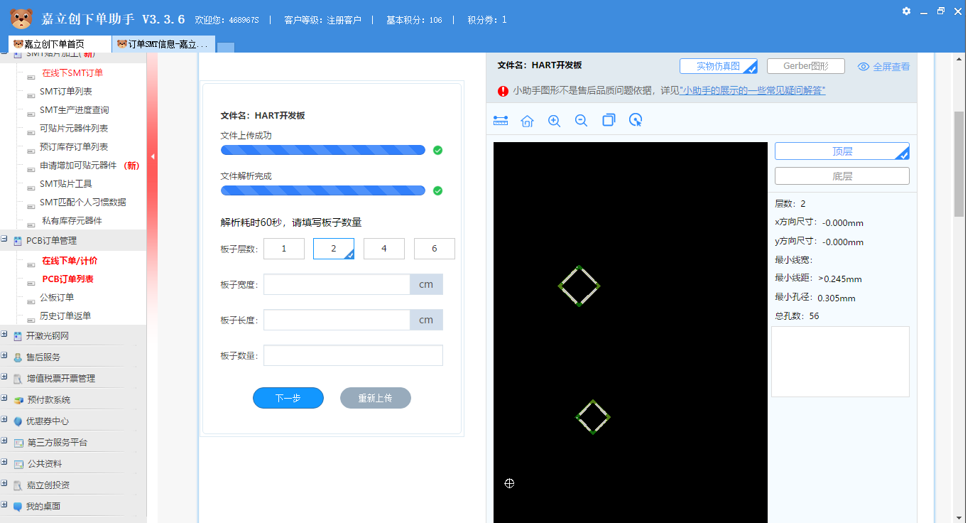This screenshot has height=523, width=980.
Task: Expand the 优惠券中心 node
Action: [4, 420]
